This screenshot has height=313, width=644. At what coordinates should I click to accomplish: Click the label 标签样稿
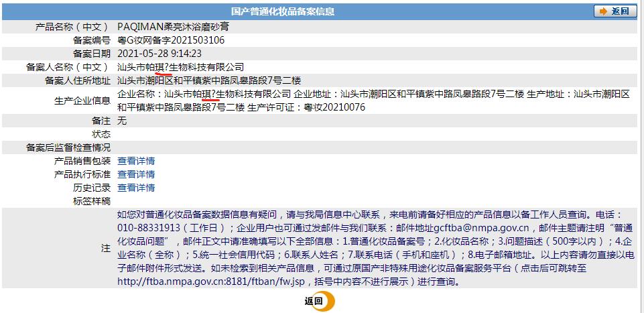tap(92, 201)
